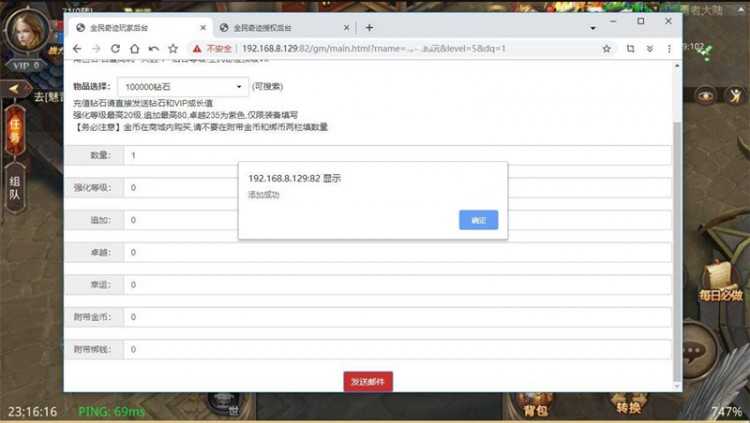
Task: Click the 不安全 security warning icon
Action: click(197, 49)
